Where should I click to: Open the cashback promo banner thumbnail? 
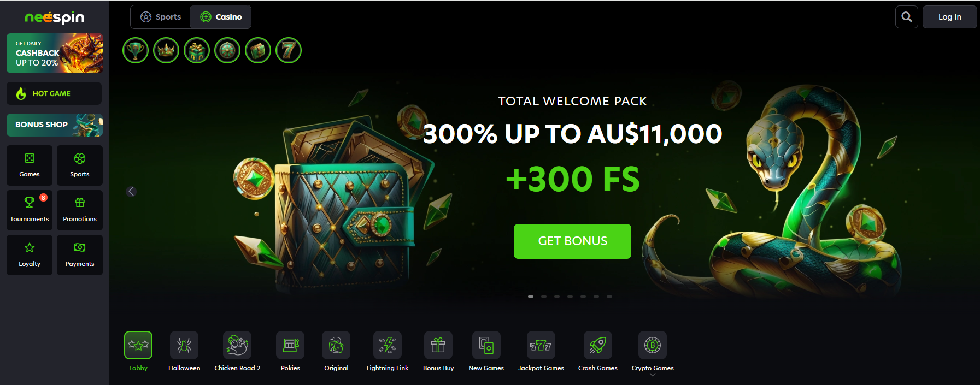coord(55,53)
